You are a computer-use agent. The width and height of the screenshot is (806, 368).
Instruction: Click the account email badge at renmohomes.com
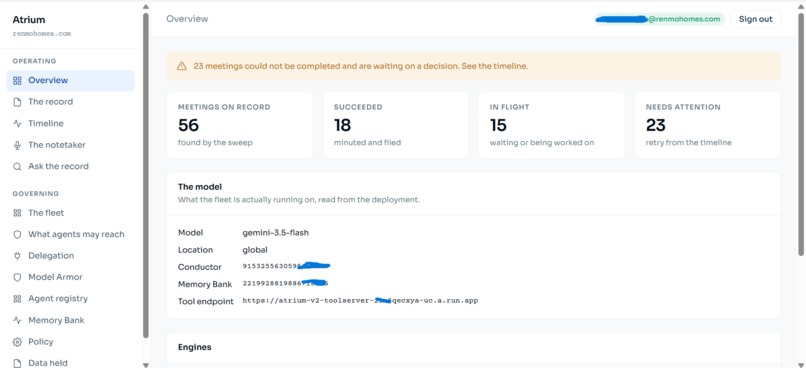[660, 19]
